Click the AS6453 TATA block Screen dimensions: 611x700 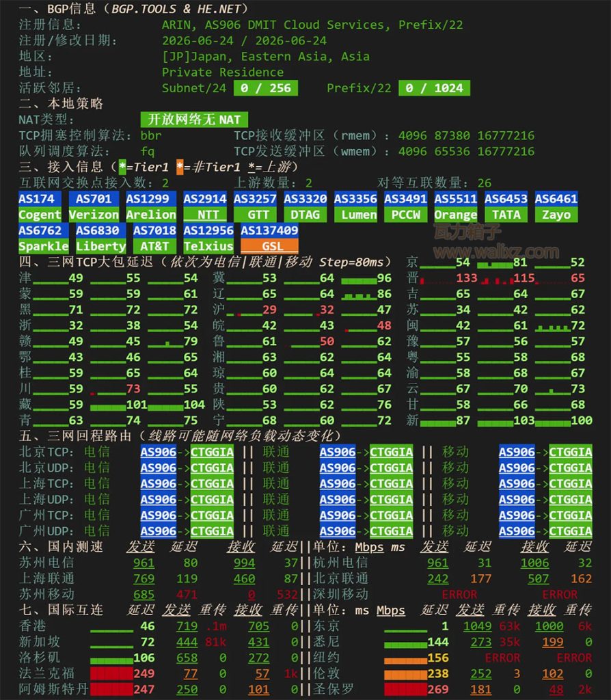click(506, 206)
